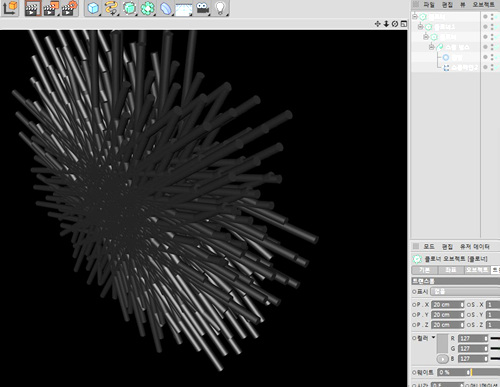Image resolution: width=500 pixels, height=387 pixels.
Task: Open the floor and sky environment icon
Action: (184, 9)
